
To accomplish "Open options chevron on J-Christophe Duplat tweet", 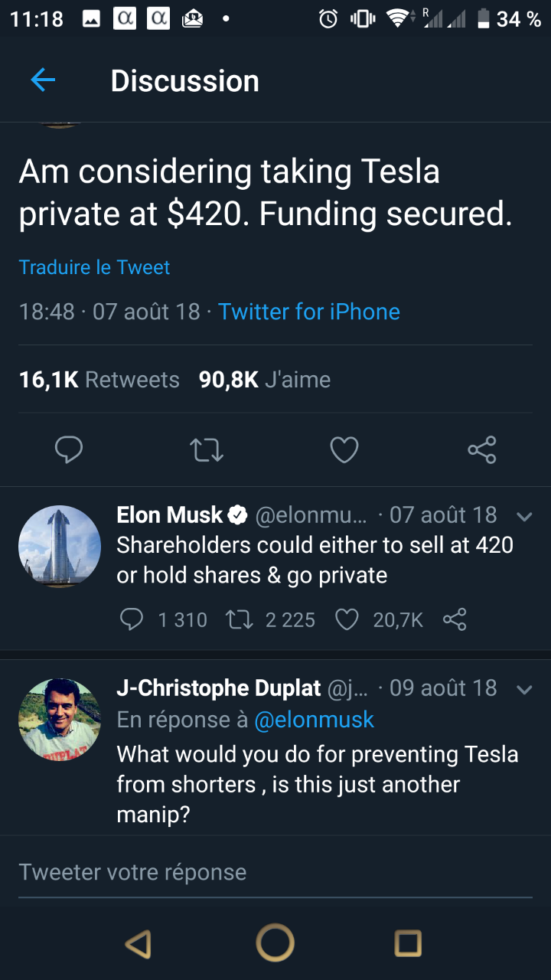I will pos(524,690).
